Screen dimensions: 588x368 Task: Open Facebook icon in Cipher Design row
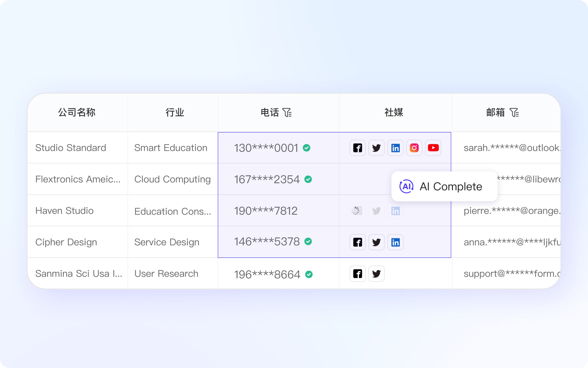(358, 242)
